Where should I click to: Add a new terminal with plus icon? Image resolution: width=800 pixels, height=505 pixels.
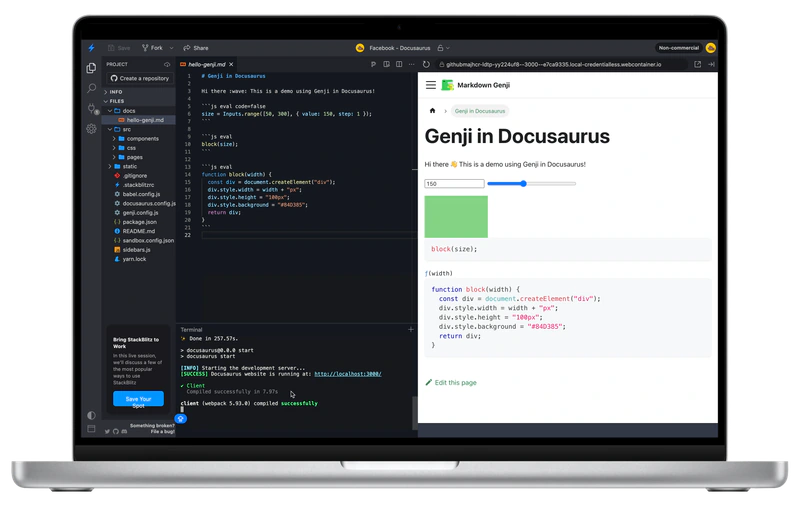pyautogui.click(x=411, y=330)
